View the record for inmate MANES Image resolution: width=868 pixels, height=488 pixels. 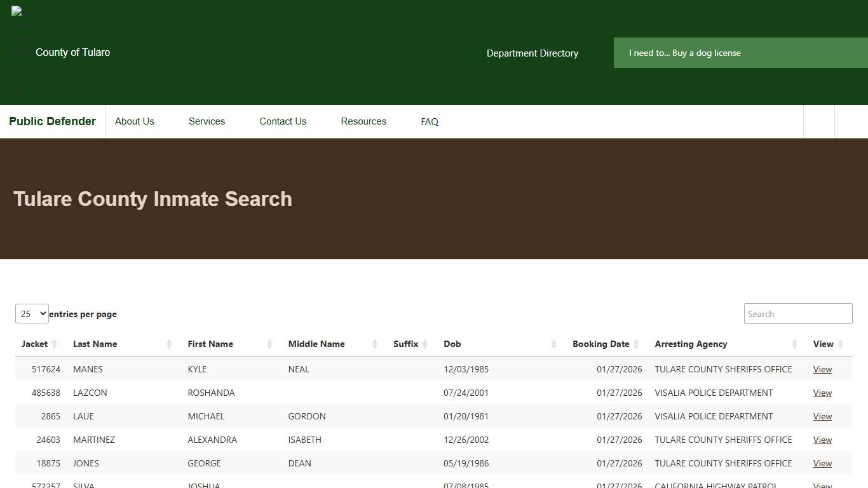822,369
